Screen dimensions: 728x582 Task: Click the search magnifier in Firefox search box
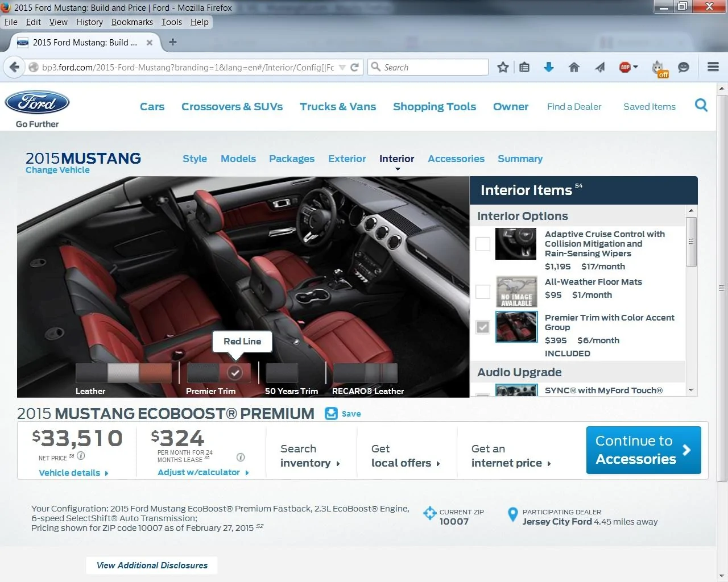[375, 67]
